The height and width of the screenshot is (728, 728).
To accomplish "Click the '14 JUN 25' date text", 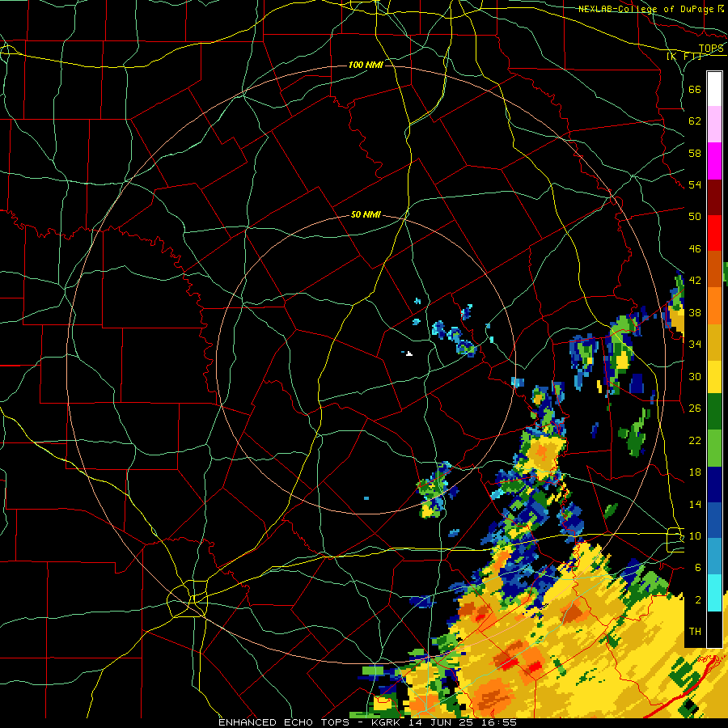I will pos(441,722).
